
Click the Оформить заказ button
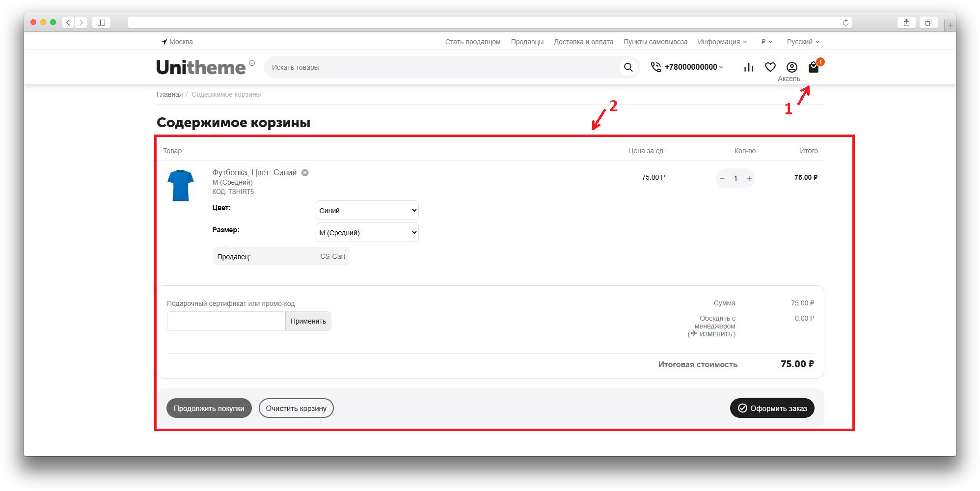click(x=772, y=409)
